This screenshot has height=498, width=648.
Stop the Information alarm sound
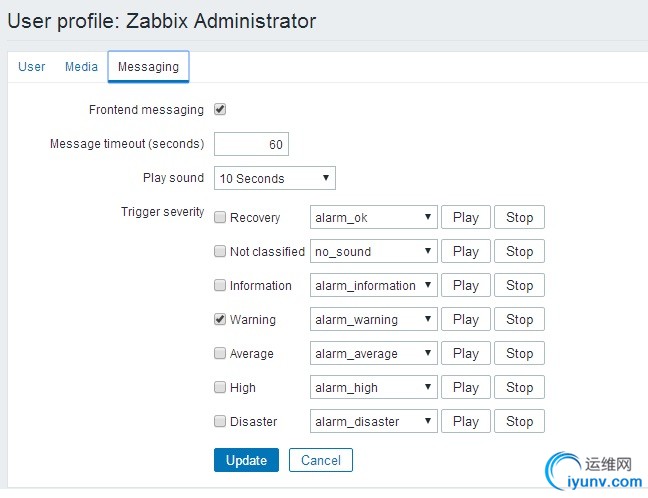tap(520, 285)
